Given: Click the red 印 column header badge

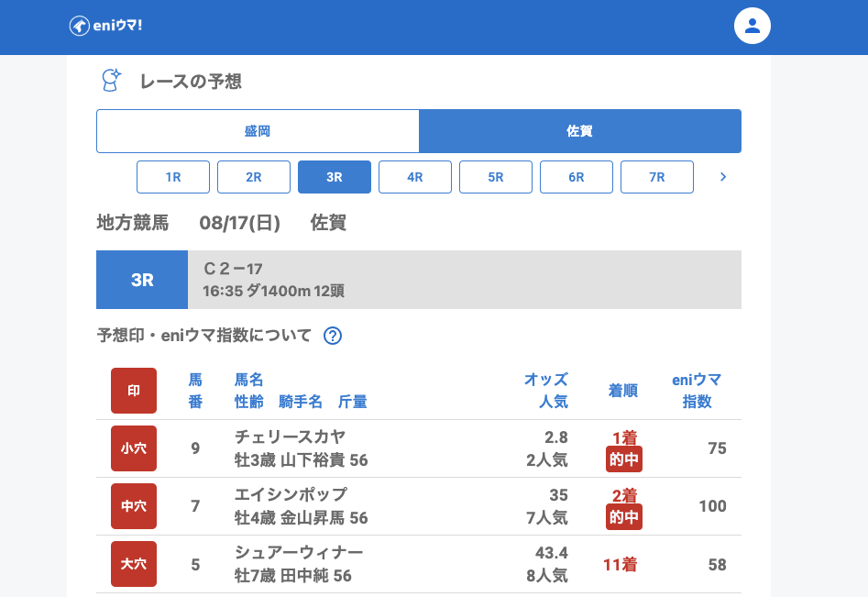Looking at the screenshot, I should (134, 391).
